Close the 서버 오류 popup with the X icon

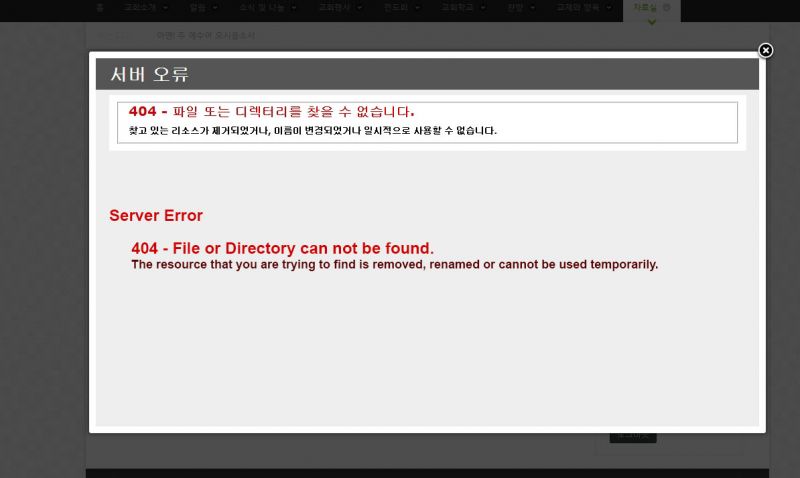(765, 50)
